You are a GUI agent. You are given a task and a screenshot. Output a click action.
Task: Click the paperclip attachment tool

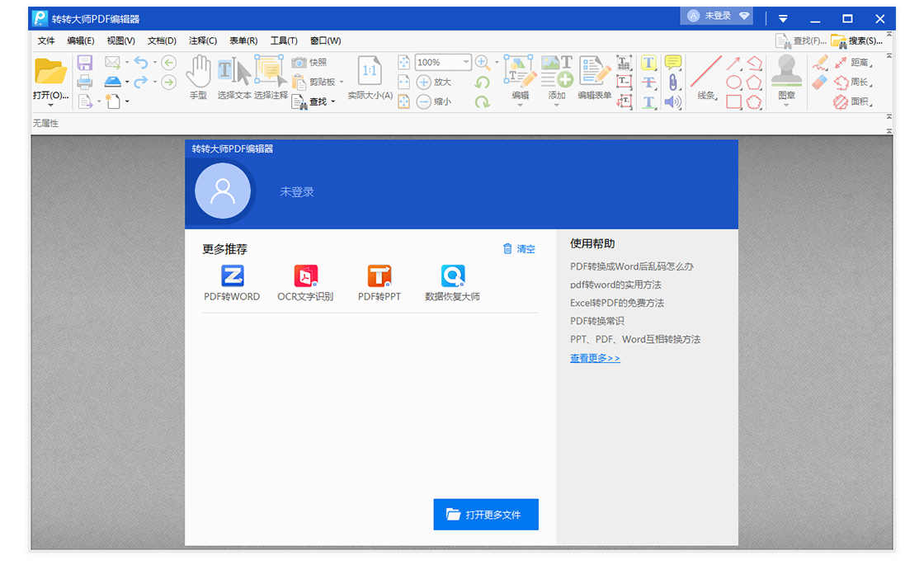(673, 82)
